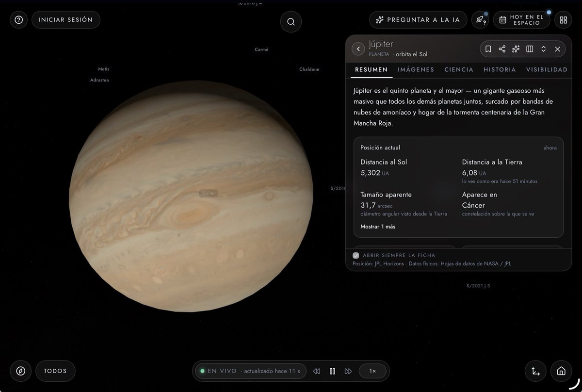This screenshot has height=392, width=582.
Task: Open the rocket guided tour icon
Action: pos(480,20)
